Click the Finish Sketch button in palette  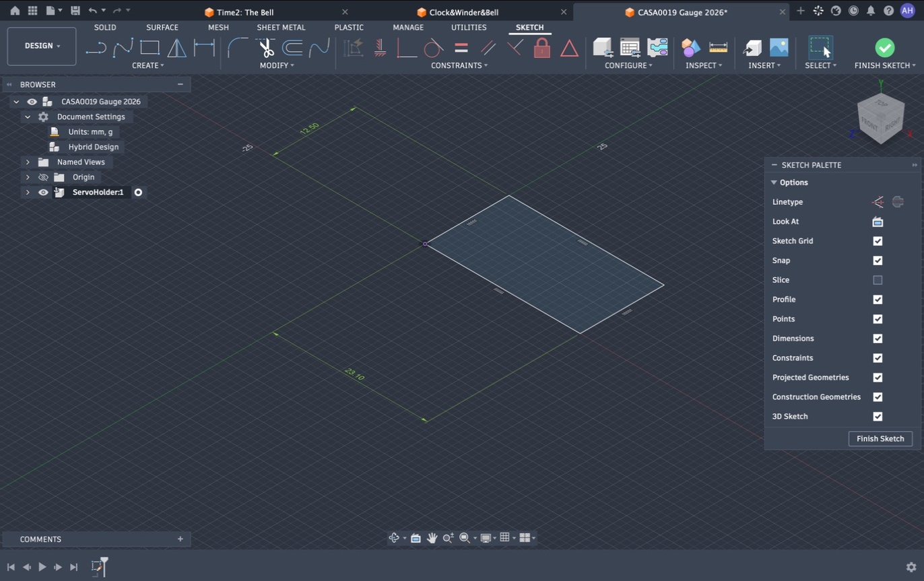(880, 439)
